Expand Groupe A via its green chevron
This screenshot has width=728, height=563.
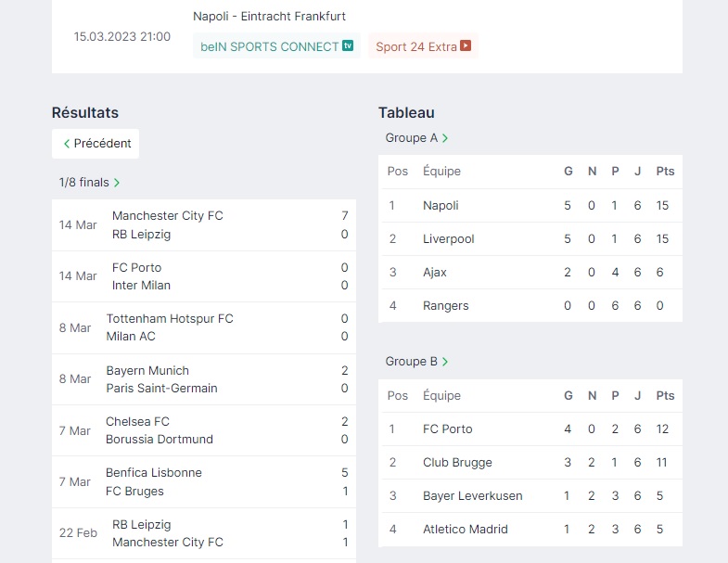coord(445,138)
